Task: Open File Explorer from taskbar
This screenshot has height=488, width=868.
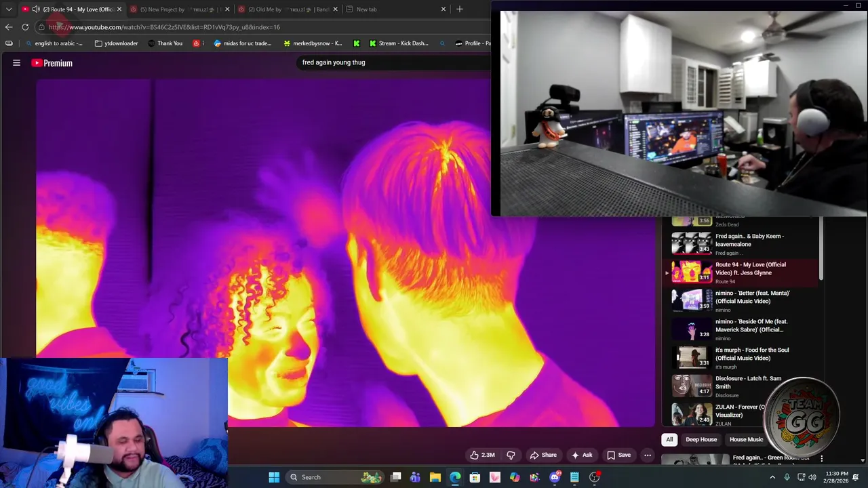Action: tap(435, 477)
